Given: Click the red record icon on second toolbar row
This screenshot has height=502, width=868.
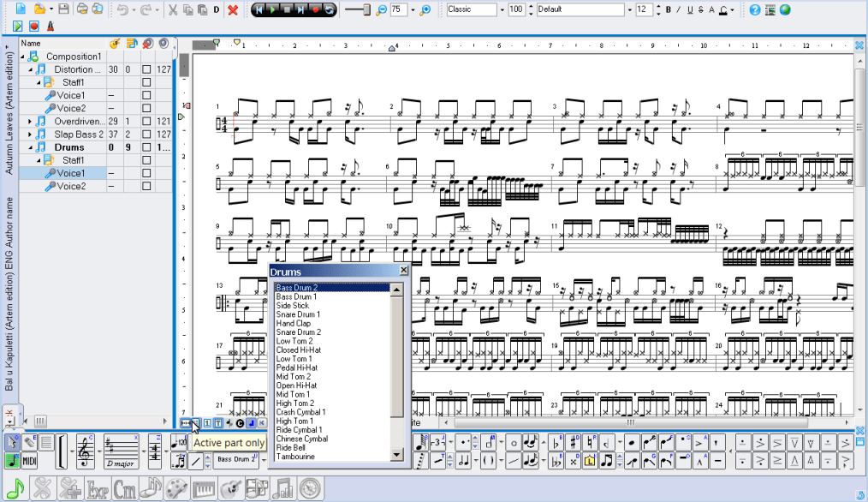Looking at the screenshot, I should 34,26.
